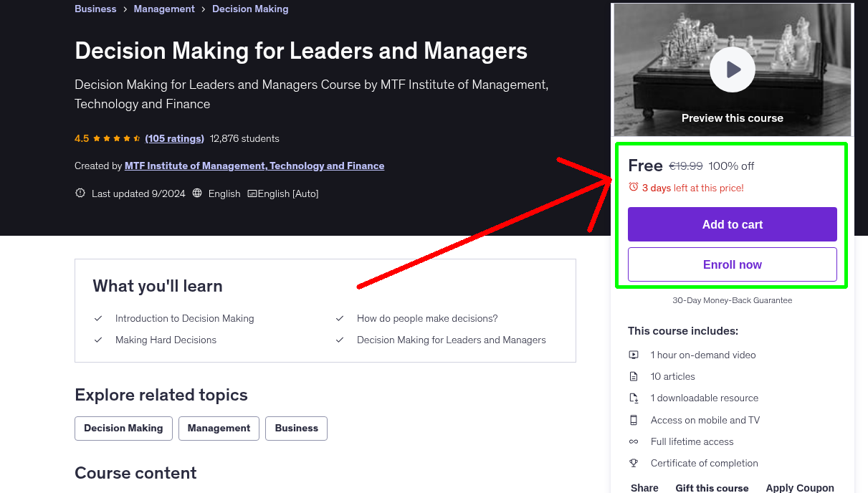Click the infinity lifetime access icon
This screenshot has width=868, height=493.
coord(634,441)
